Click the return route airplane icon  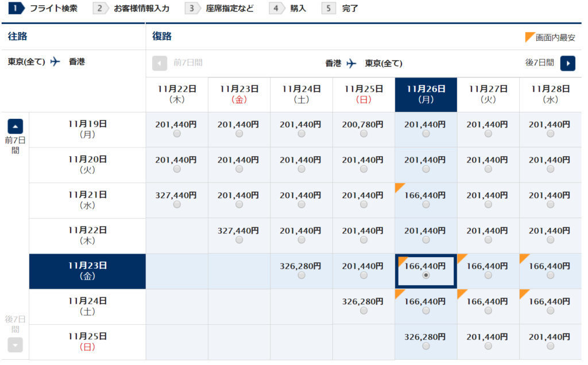click(351, 63)
